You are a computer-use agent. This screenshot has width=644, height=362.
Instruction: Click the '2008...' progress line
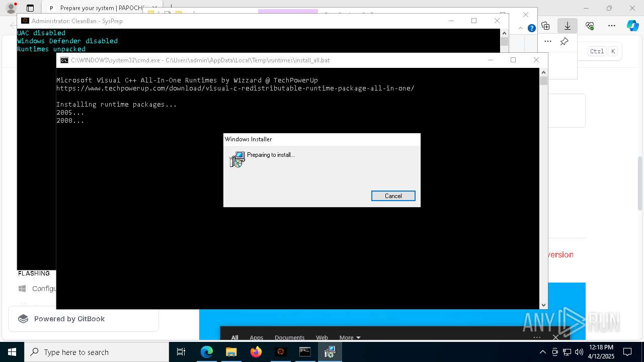pos(70,121)
